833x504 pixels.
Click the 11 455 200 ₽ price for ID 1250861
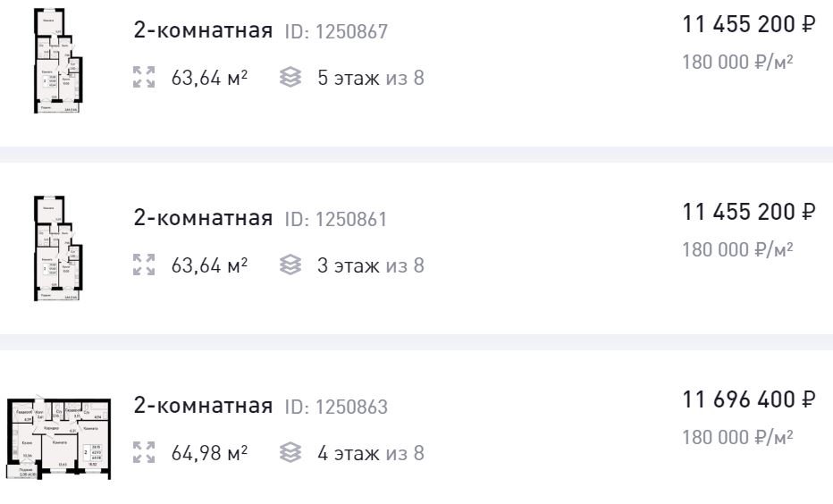pos(748,212)
